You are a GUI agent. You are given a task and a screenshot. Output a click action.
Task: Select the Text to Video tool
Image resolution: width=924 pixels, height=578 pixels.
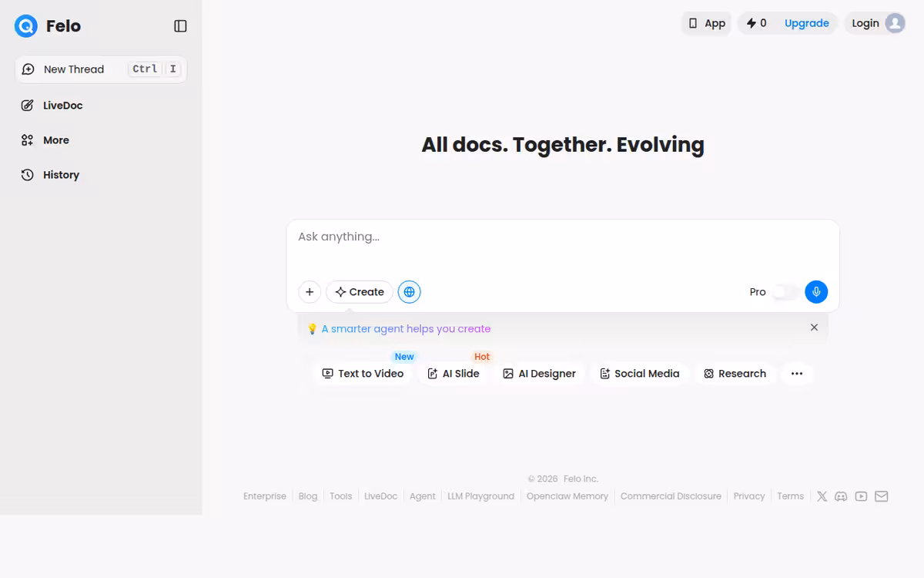coord(363,374)
